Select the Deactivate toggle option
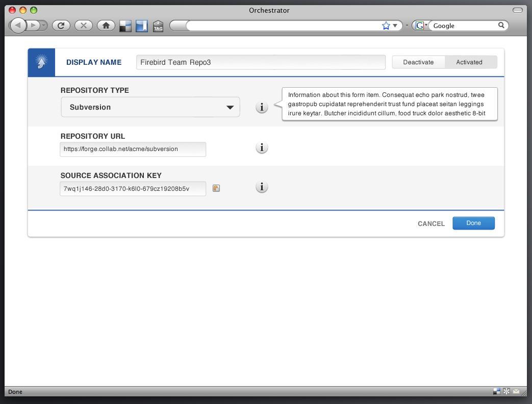Screen dimensions: 532x404 (418, 62)
